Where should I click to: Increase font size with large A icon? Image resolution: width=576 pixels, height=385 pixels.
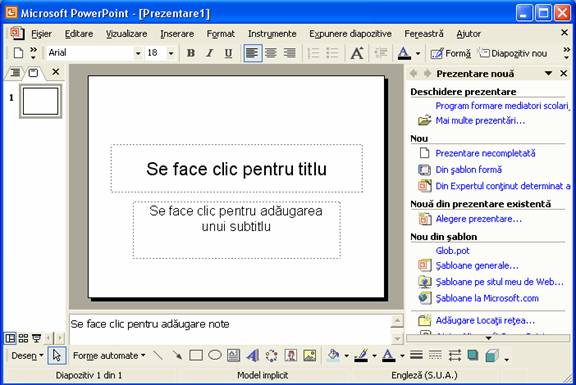357,53
